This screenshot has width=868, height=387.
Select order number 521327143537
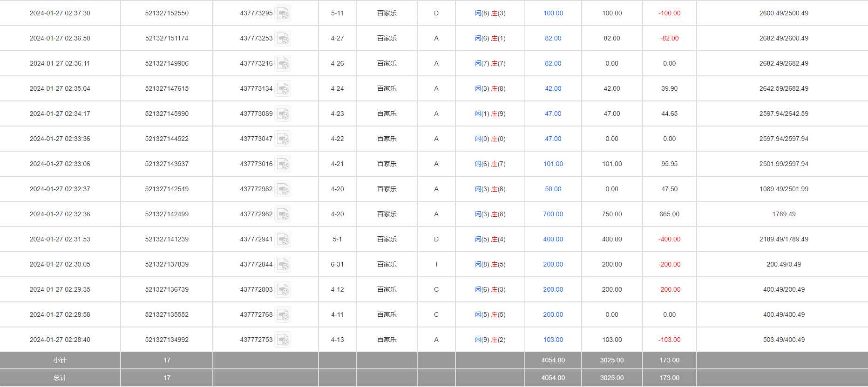pos(167,164)
